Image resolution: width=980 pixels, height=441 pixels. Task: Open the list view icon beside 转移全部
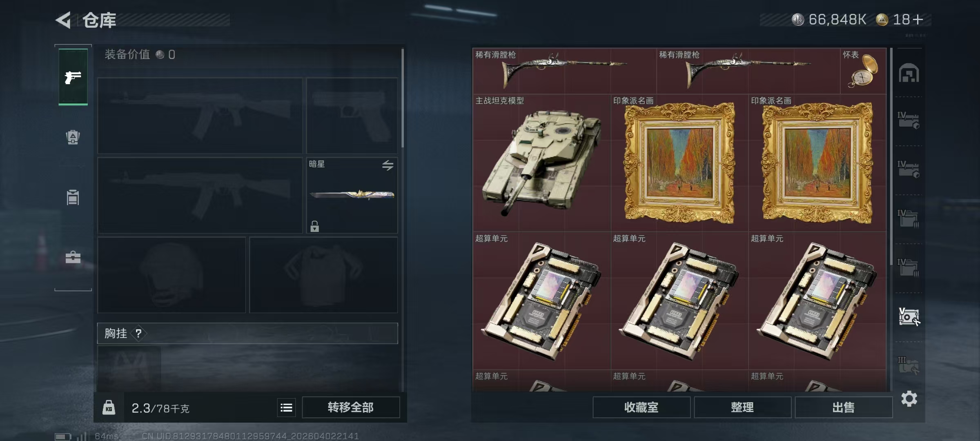click(286, 408)
